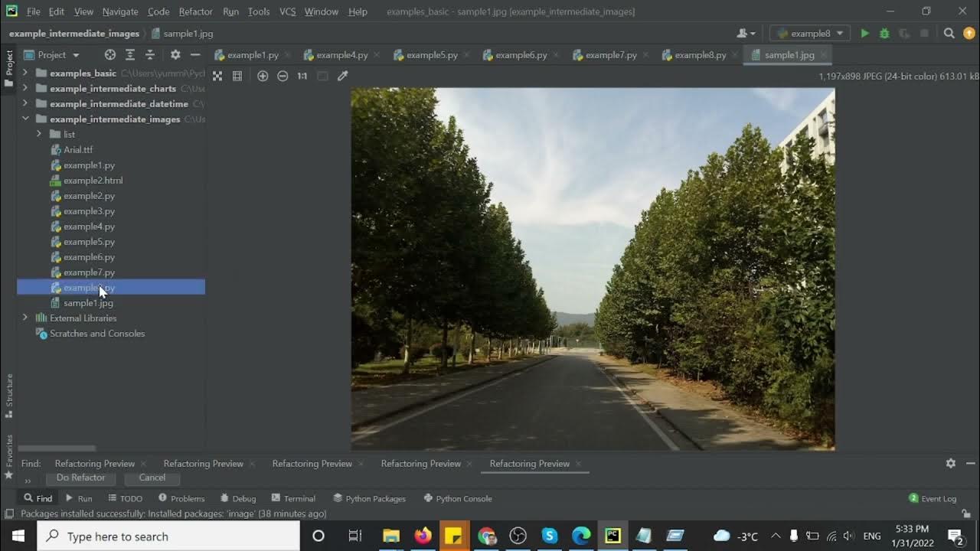The height and width of the screenshot is (551, 980).
Task: Click the image Zoom In icon
Action: 263,76
